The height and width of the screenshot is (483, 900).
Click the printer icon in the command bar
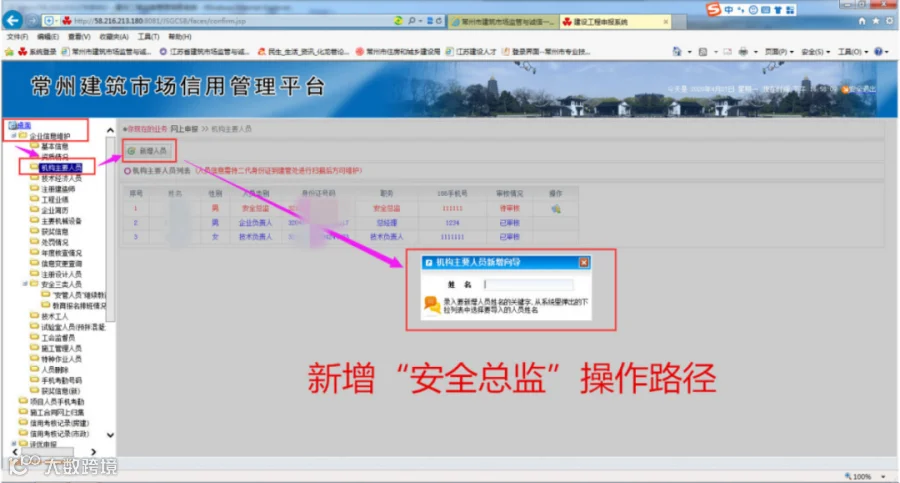coord(743,52)
